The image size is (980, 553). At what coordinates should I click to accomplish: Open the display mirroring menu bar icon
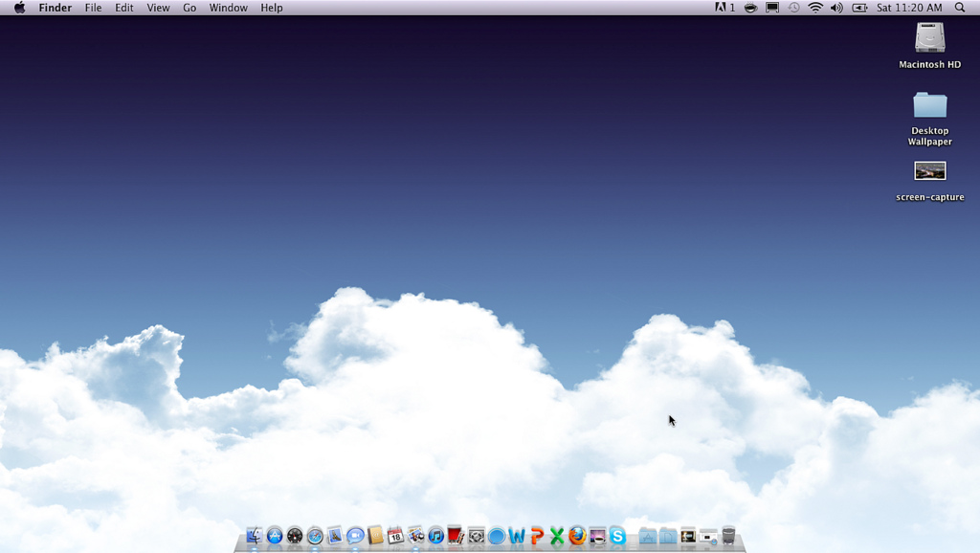click(772, 8)
